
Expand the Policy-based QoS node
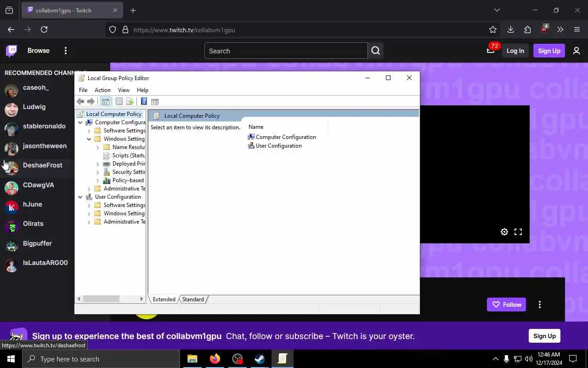[98, 180]
